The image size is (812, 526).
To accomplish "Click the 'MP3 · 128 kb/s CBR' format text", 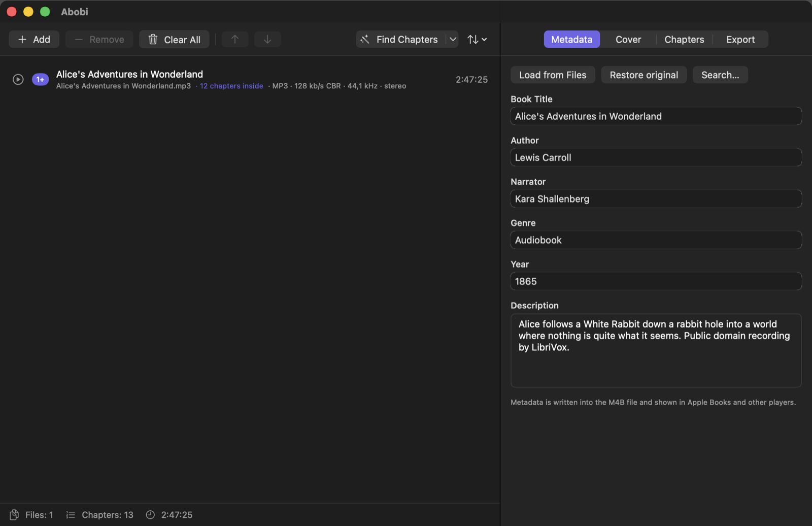I will 307,86.
